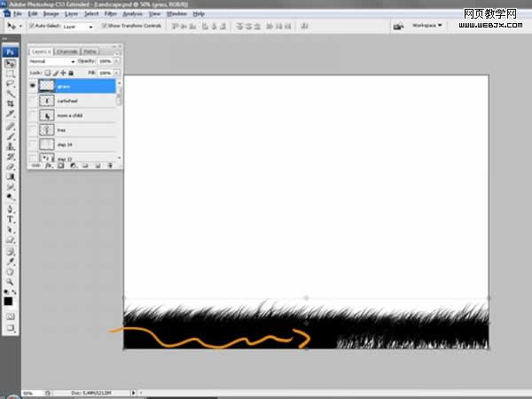Select the Move tool in the toolbox

[x=10, y=64]
